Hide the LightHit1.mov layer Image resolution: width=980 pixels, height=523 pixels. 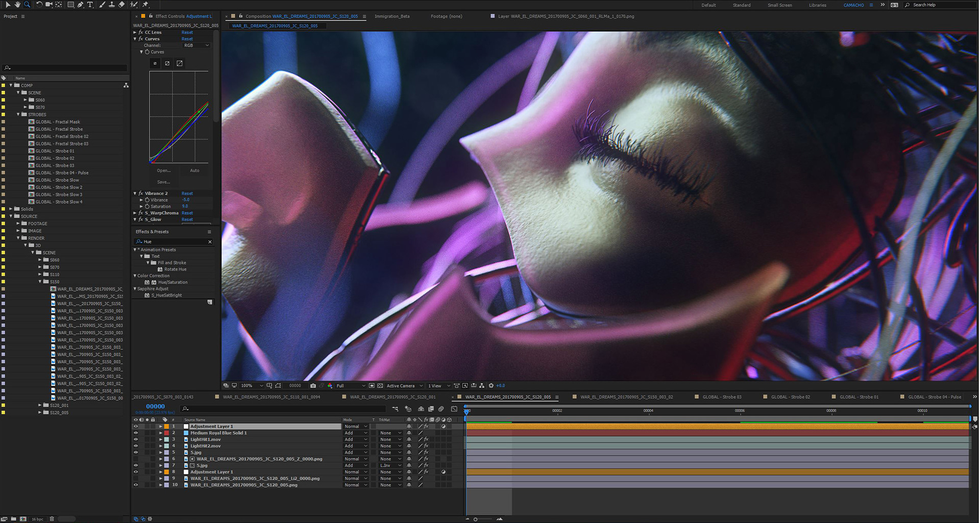[136, 439]
